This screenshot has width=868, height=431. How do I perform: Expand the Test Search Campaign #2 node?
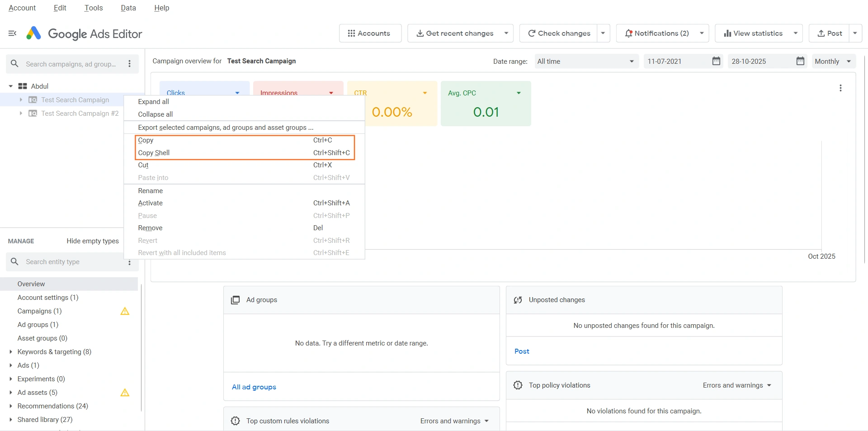[21, 114]
